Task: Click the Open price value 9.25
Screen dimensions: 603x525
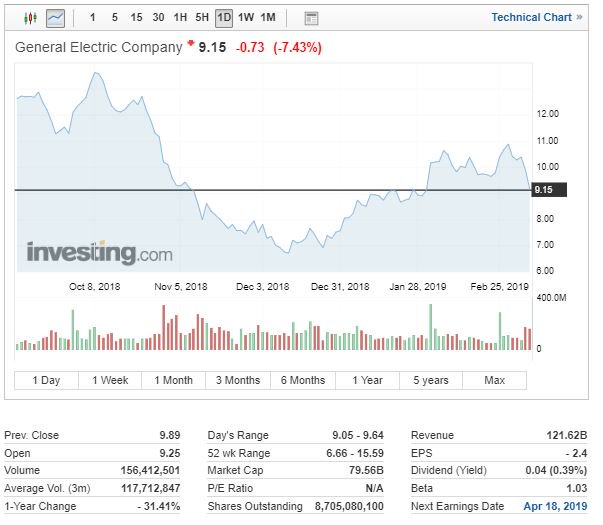Action: [x=170, y=453]
